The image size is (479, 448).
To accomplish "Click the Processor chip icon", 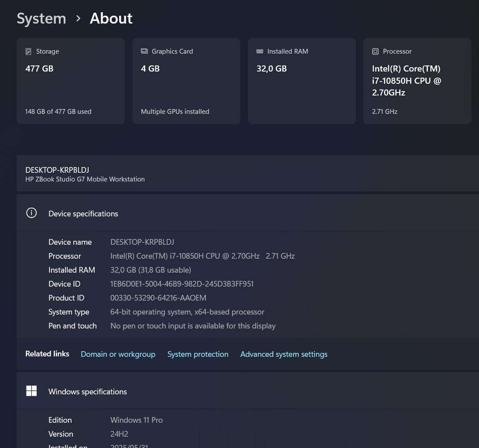I will click(376, 51).
